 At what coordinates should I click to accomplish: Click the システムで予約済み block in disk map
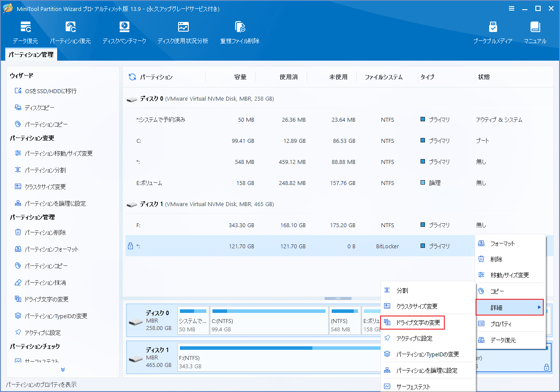click(192, 321)
